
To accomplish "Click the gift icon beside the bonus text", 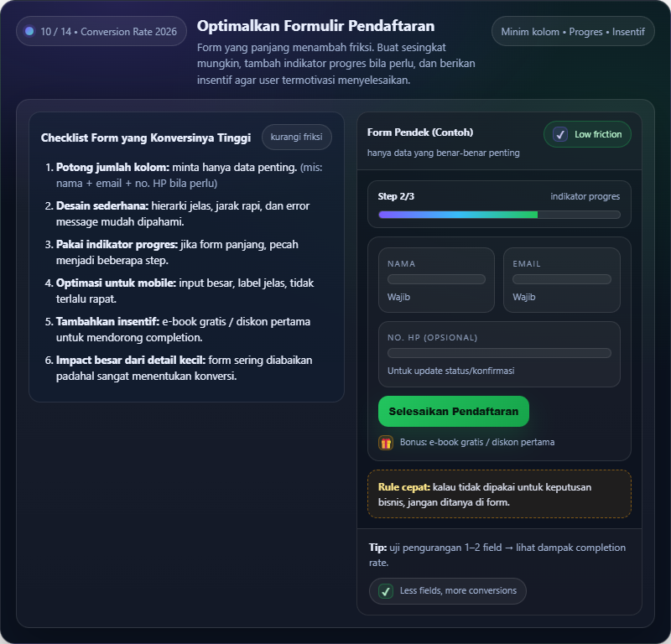I will 386,443.
